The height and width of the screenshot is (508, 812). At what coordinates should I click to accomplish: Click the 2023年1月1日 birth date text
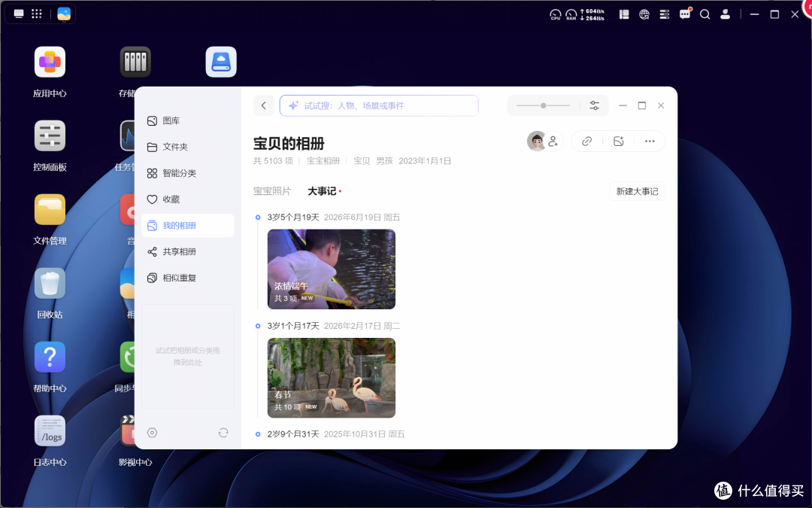425,161
